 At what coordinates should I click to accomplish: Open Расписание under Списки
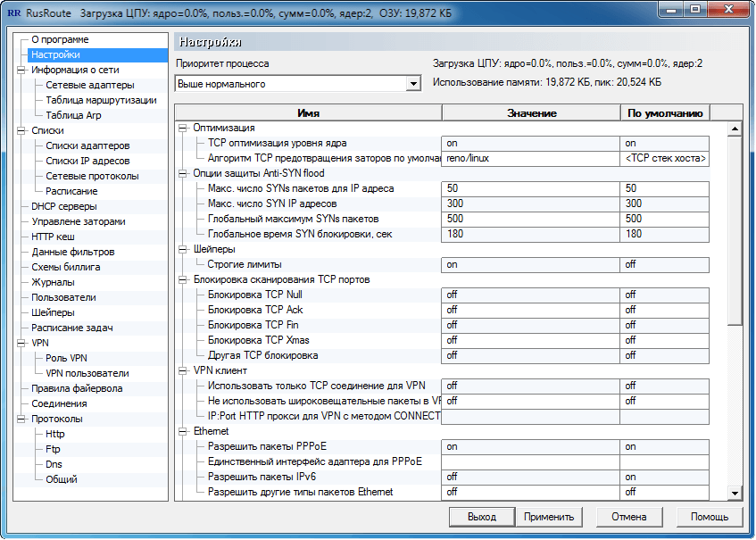[71, 191]
